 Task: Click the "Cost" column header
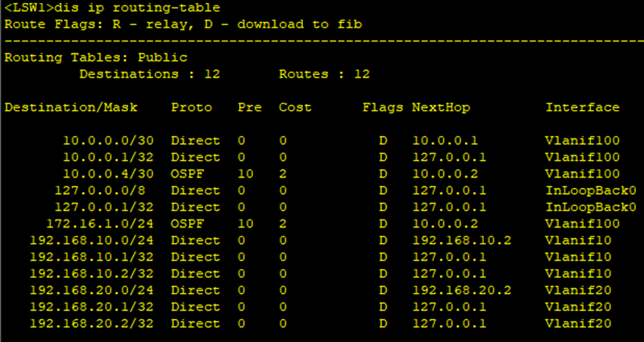295,108
